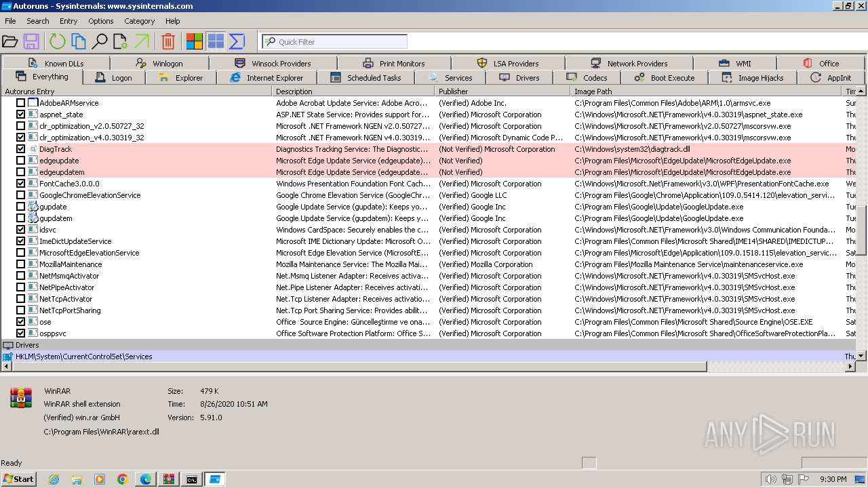Screen dimensions: 868x488
Task: Sort by the Publisher column header
Action: click(502, 91)
